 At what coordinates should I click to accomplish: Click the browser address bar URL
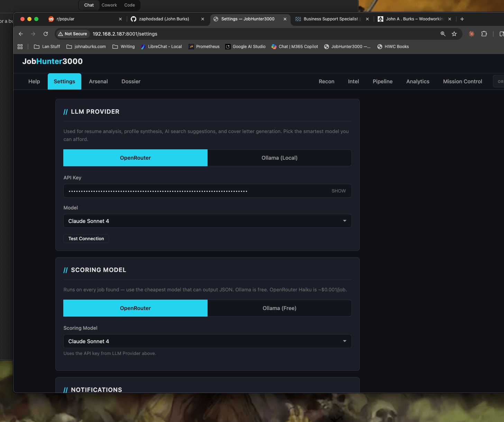(x=125, y=34)
